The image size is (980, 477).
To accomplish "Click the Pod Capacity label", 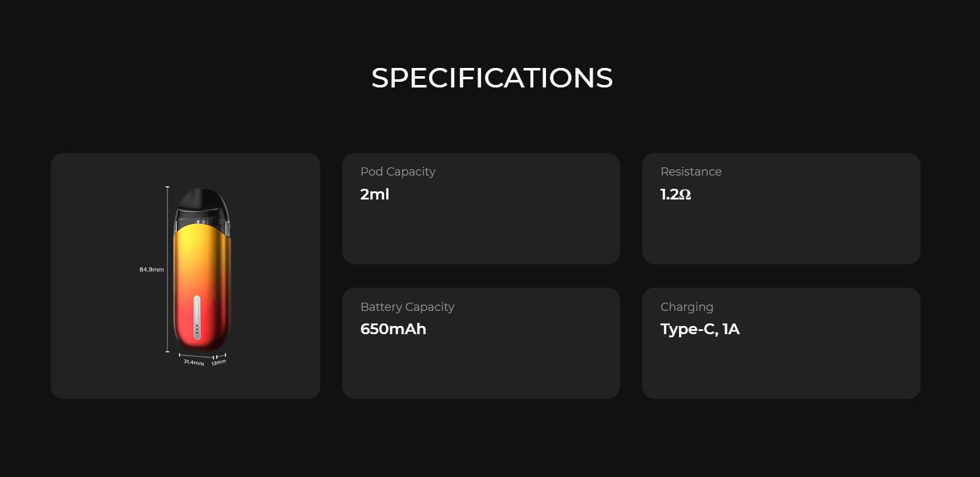I will pos(397,172).
